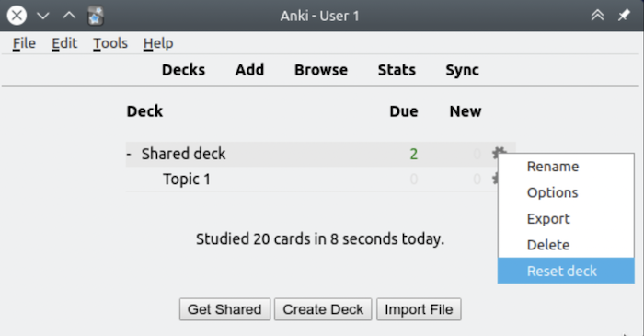The image size is (644, 336).
Task: Click the Anki application icon in titlebar
Action: 96,16
